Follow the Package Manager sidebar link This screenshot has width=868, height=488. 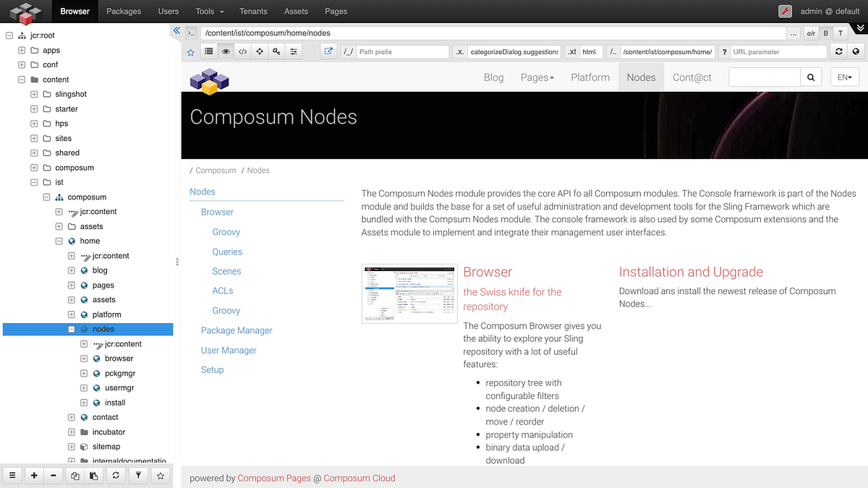point(237,330)
